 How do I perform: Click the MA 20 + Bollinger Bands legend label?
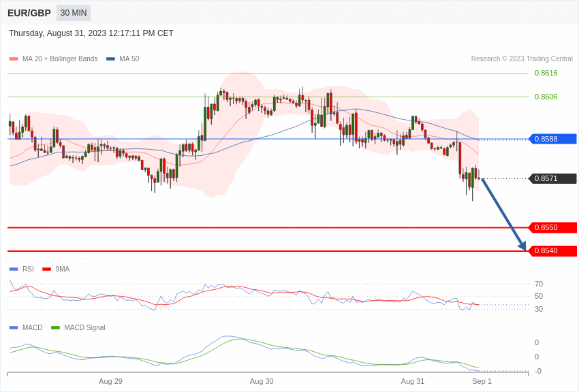pos(60,59)
